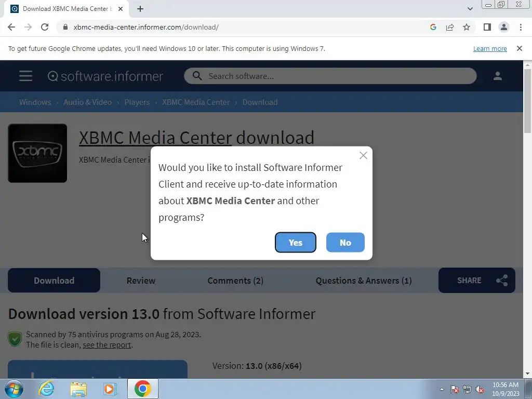Click the green shield scan icon
The width and height of the screenshot is (532, 399).
15,339
